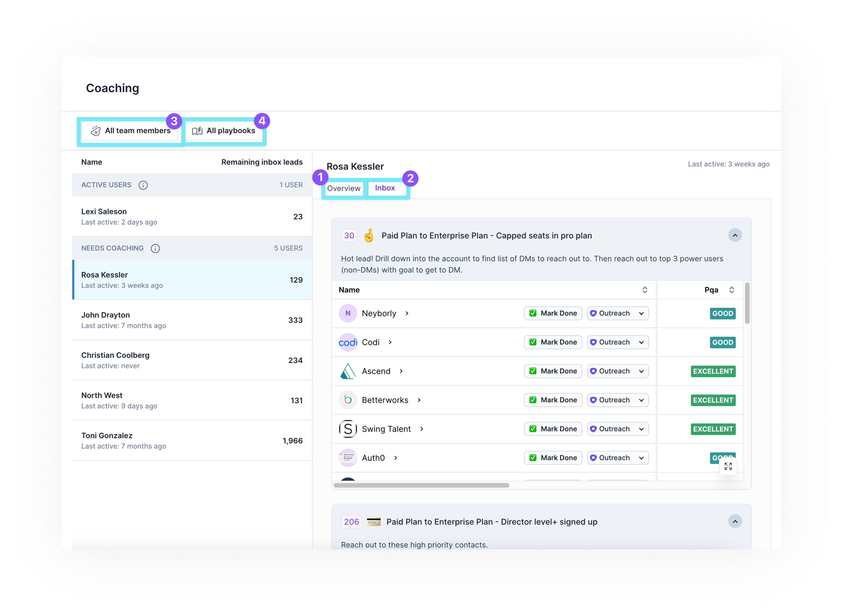Mark Auth0 lead as done
The width and height of the screenshot is (843, 616).
tap(553, 458)
